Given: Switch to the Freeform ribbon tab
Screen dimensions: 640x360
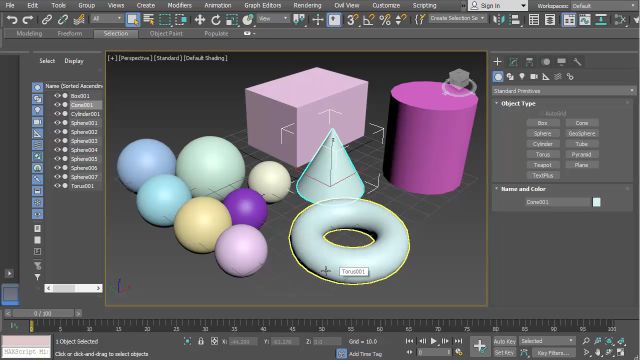Looking at the screenshot, I should (x=70, y=33).
